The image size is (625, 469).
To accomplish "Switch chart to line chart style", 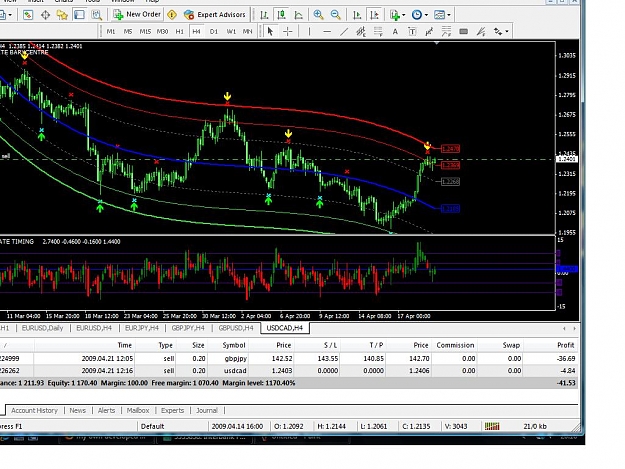I will point(298,15).
